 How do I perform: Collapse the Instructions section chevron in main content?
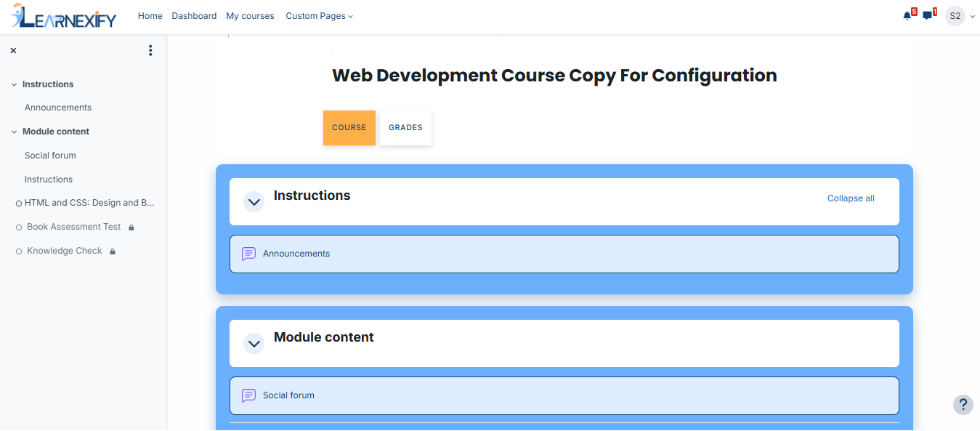pos(254,202)
